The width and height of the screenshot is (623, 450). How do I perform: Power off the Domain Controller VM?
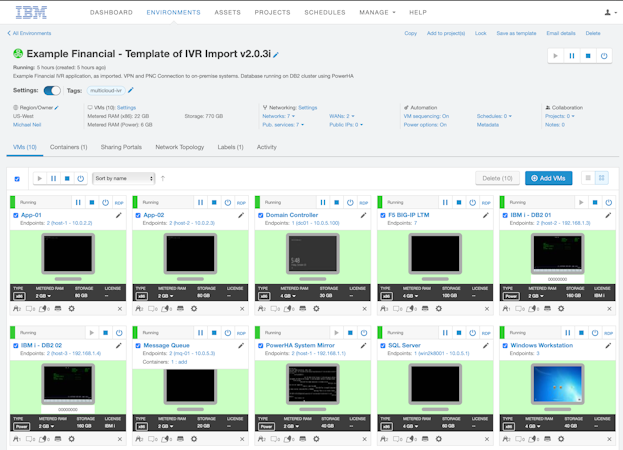[x=350, y=203]
